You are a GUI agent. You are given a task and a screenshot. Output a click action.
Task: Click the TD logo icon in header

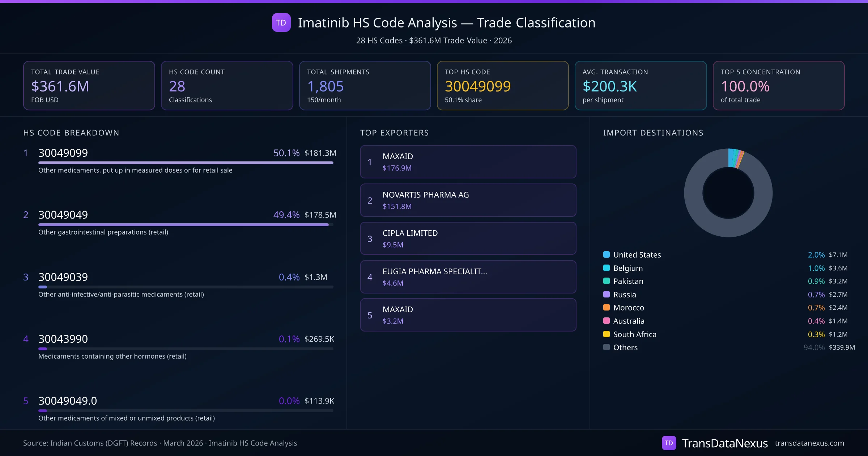coord(281,22)
